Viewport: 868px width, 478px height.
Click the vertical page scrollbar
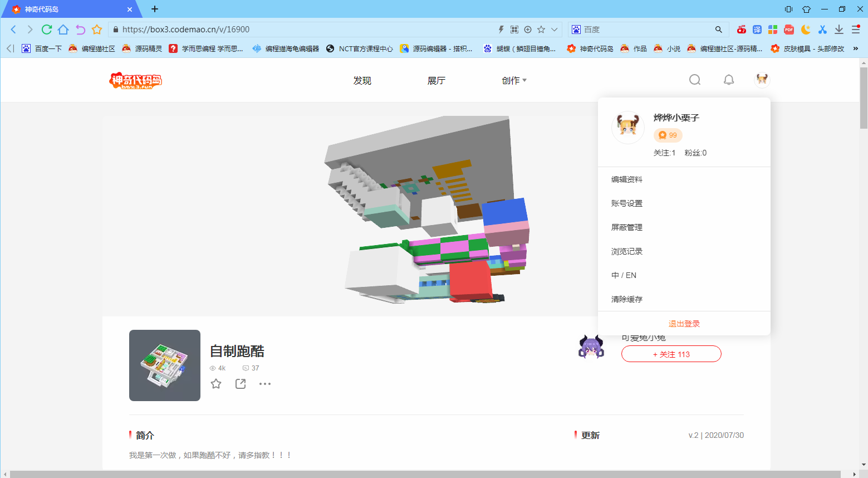(x=864, y=97)
